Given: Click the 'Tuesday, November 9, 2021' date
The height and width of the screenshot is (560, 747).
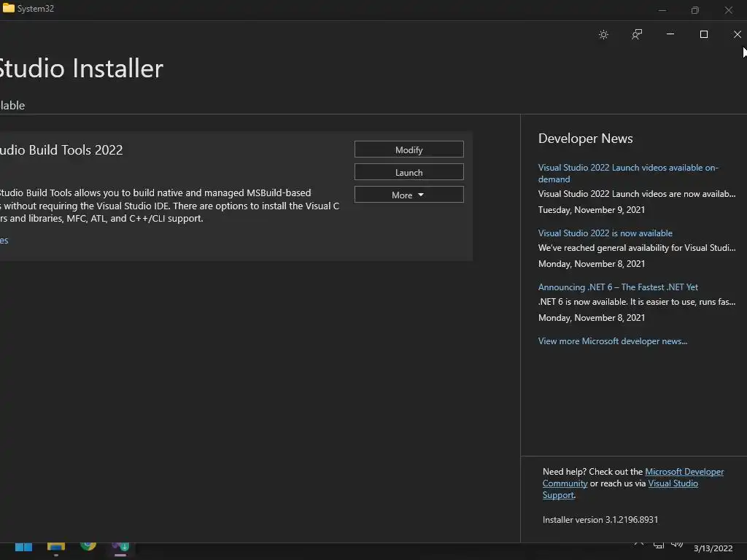Looking at the screenshot, I should 591,209.
